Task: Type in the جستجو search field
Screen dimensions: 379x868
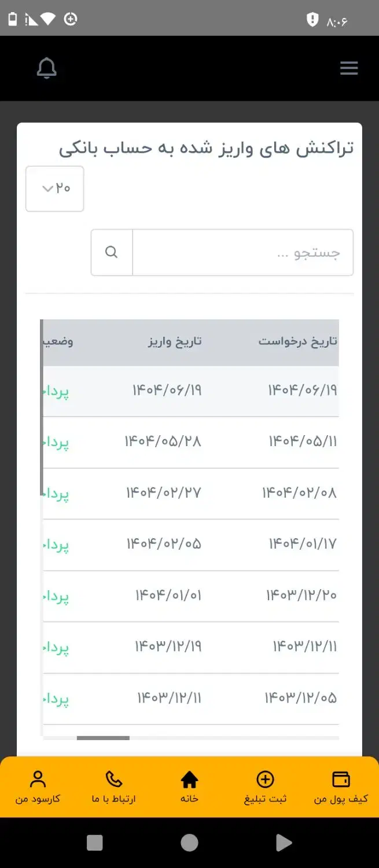Action: (243, 252)
